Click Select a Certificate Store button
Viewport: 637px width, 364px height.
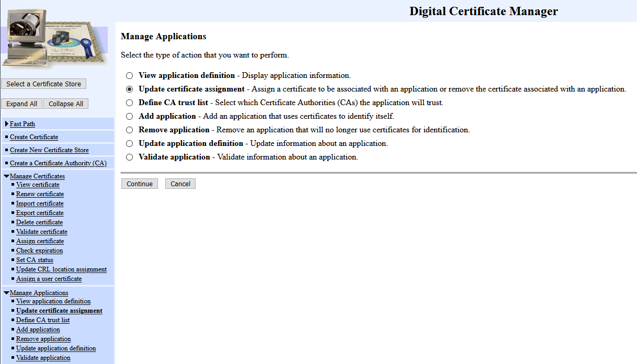(43, 84)
